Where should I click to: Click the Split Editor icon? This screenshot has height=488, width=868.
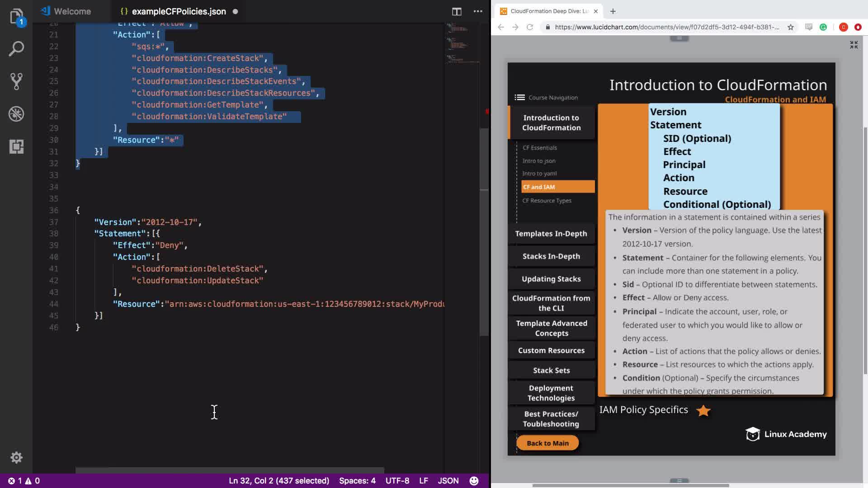(x=457, y=11)
